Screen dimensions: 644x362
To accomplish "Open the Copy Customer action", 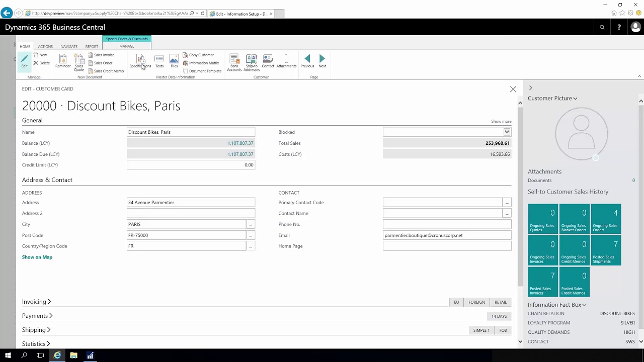I will [x=198, y=55].
